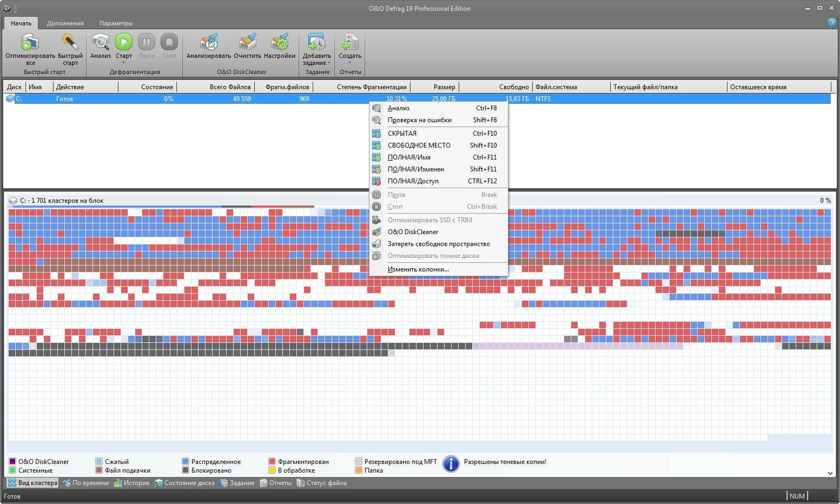Click the Папка orange legend swatch

359,470
